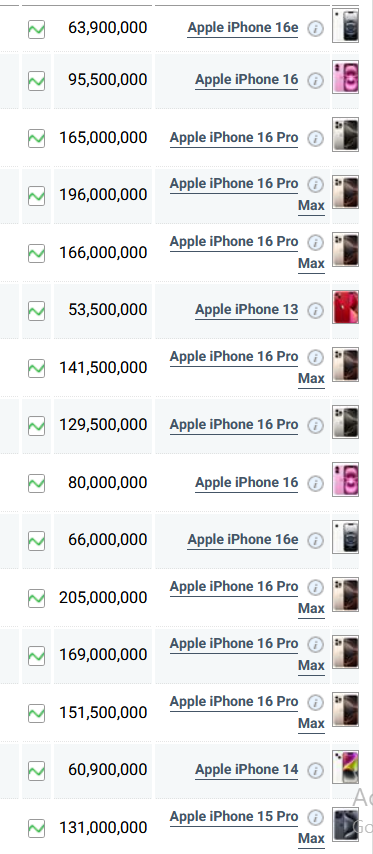Image resolution: width=373 pixels, height=854 pixels.
Task: Open price chart for 63,900,000 iPhone 16e
Action: [x=36, y=29]
